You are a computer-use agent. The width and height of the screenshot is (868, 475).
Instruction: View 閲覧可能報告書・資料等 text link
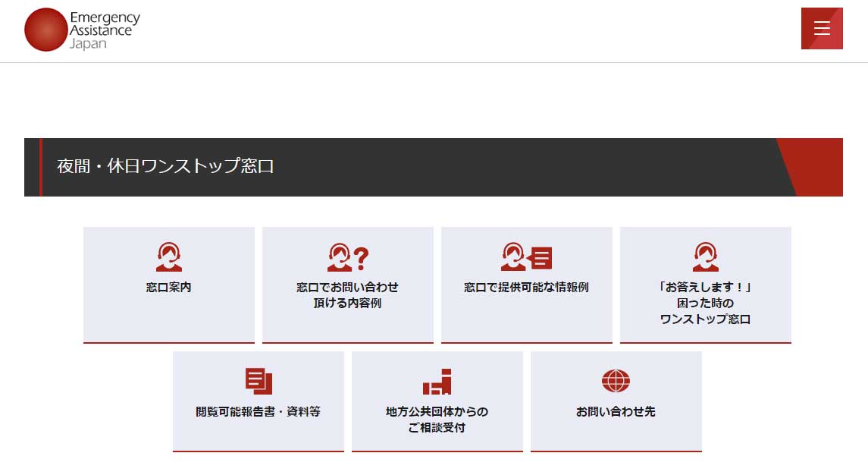(x=258, y=412)
